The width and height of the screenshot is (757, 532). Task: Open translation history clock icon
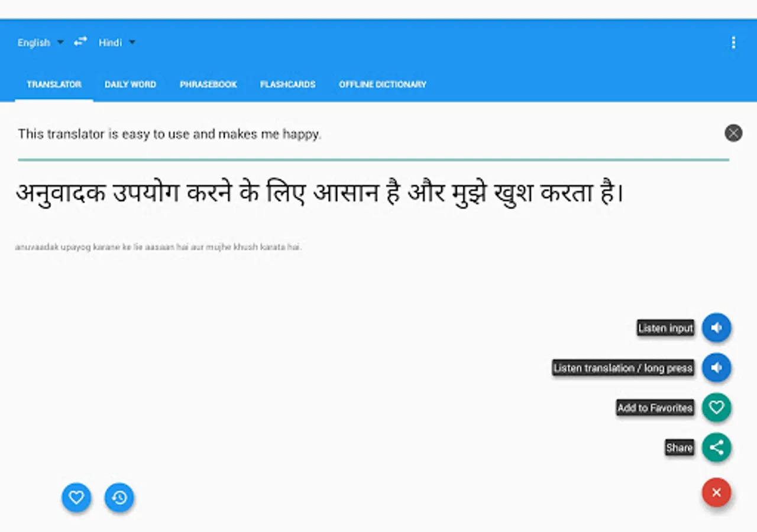pyautogui.click(x=119, y=498)
